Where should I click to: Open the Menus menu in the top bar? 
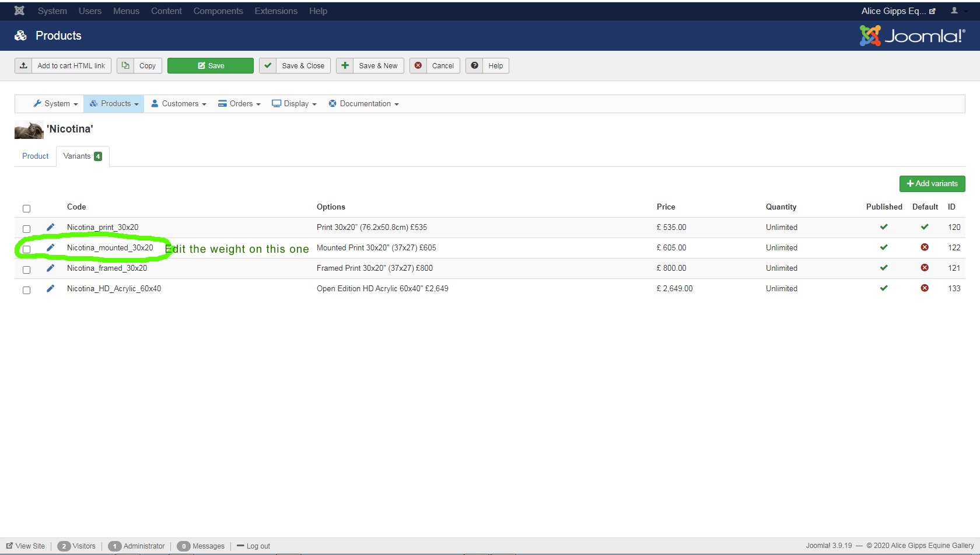click(x=126, y=11)
